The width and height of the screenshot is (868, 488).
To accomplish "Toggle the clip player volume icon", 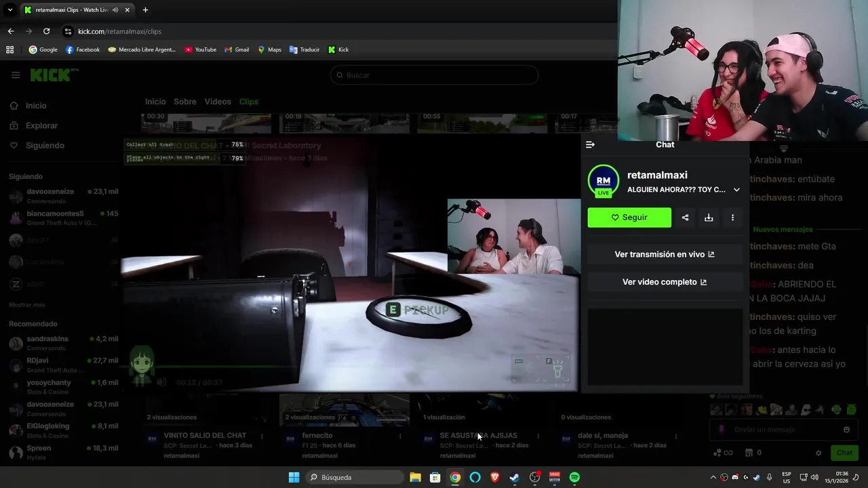I will pyautogui.click(x=161, y=382).
